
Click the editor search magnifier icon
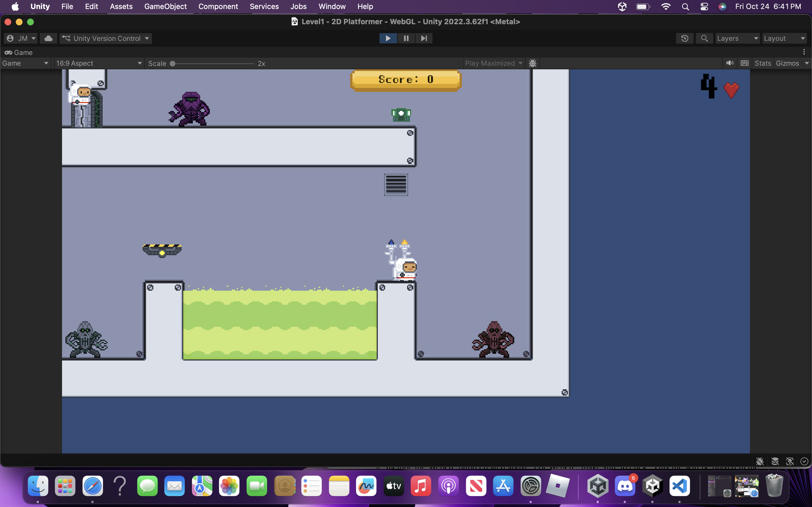(x=704, y=38)
